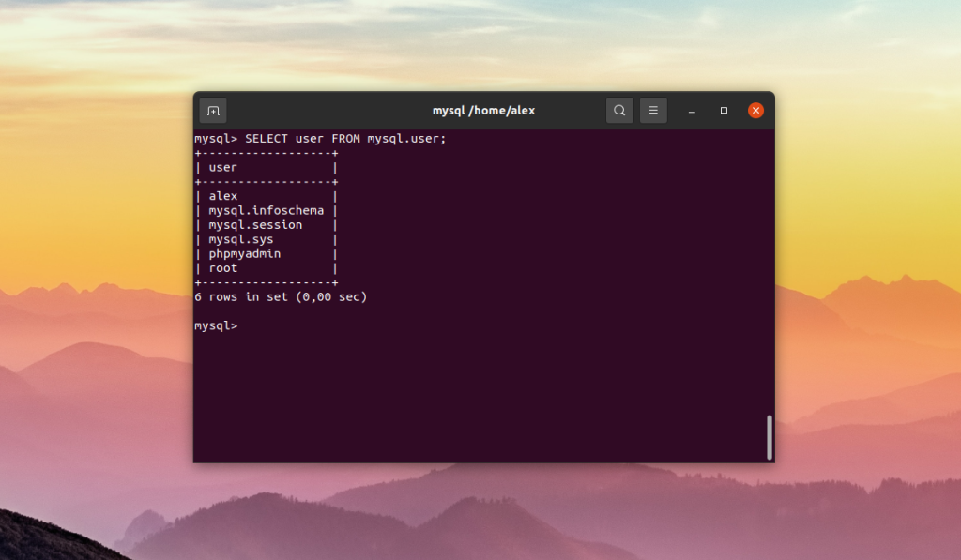
Task: Click the 'root' result row
Action: click(x=266, y=268)
